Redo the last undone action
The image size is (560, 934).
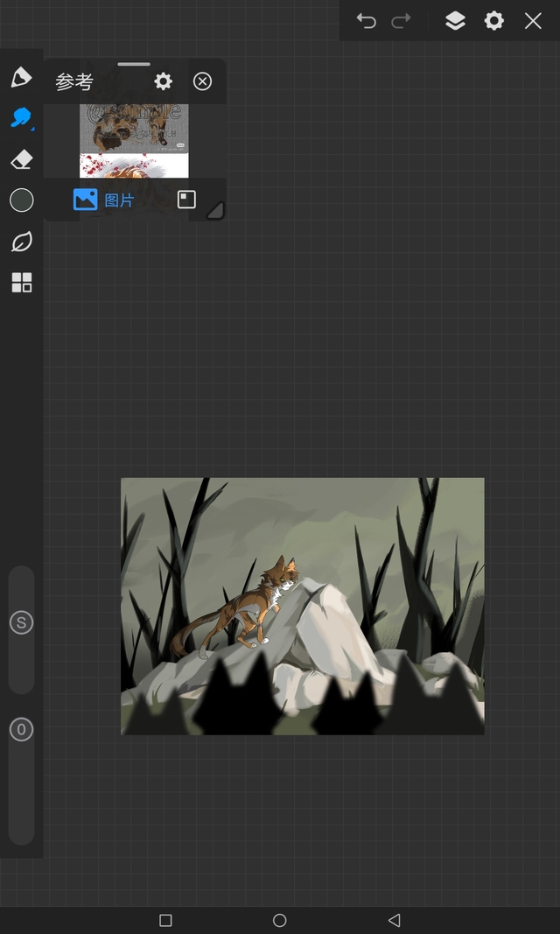click(401, 21)
